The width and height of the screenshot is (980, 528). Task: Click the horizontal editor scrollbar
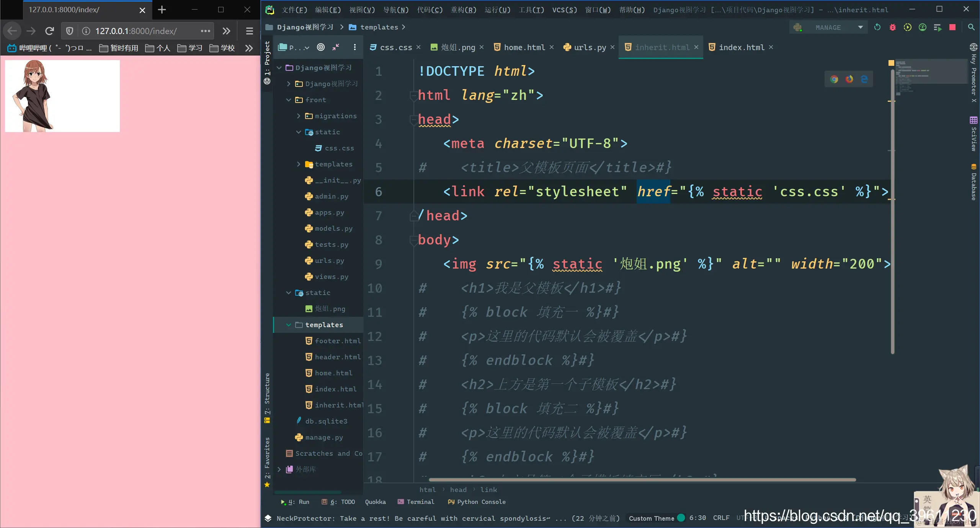point(642,479)
